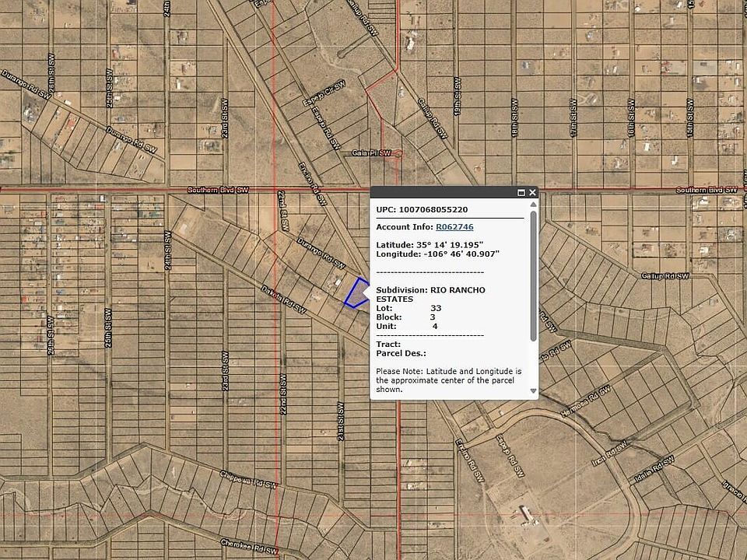Screen dimensions: 747x560
Task: Click Espejo Cir SW street label
Action: (x=324, y=93)
